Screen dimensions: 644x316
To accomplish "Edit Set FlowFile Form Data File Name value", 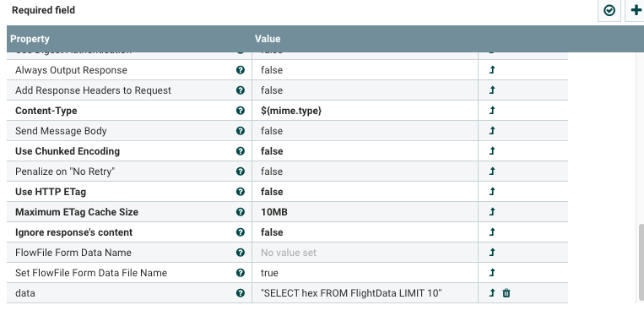I will click(x=365, y=273).
